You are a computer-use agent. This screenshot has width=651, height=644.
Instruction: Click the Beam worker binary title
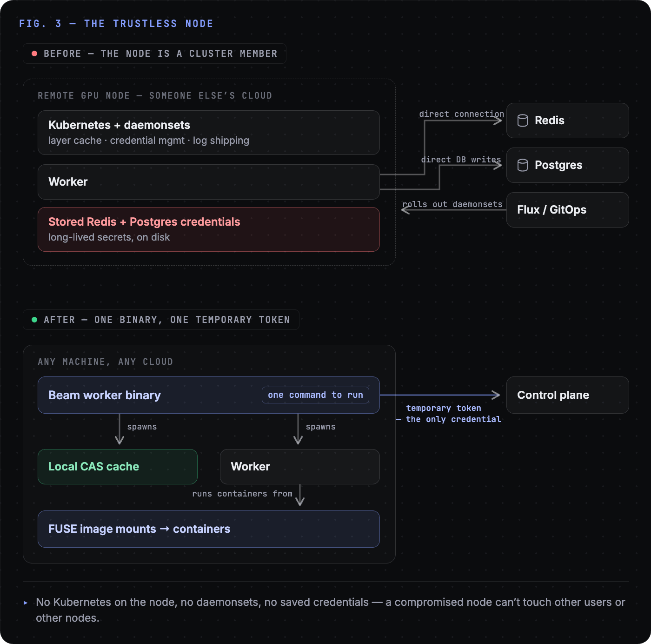(105, 395)
